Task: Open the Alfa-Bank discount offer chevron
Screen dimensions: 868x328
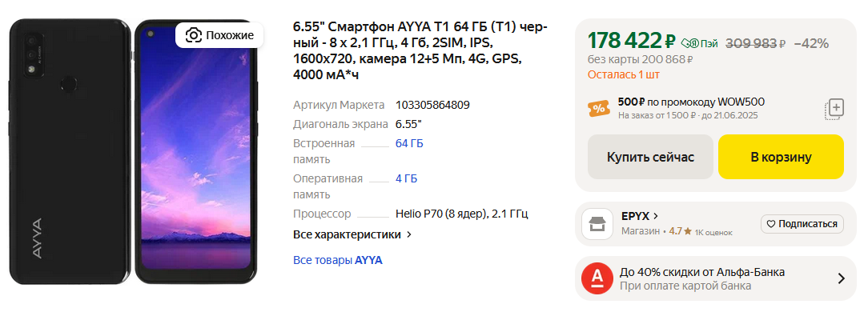Action: (841, 278)
